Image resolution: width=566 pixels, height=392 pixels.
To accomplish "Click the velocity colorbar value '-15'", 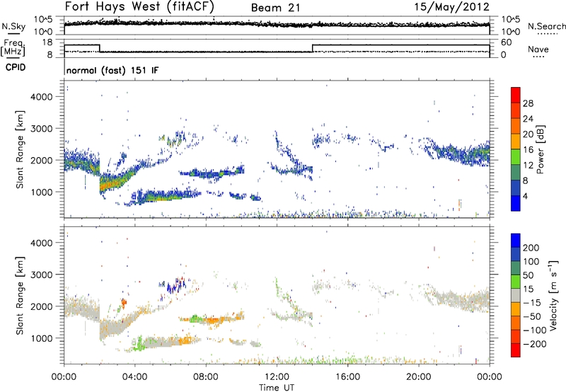I will pyautogui.click(x=532, y=303).
